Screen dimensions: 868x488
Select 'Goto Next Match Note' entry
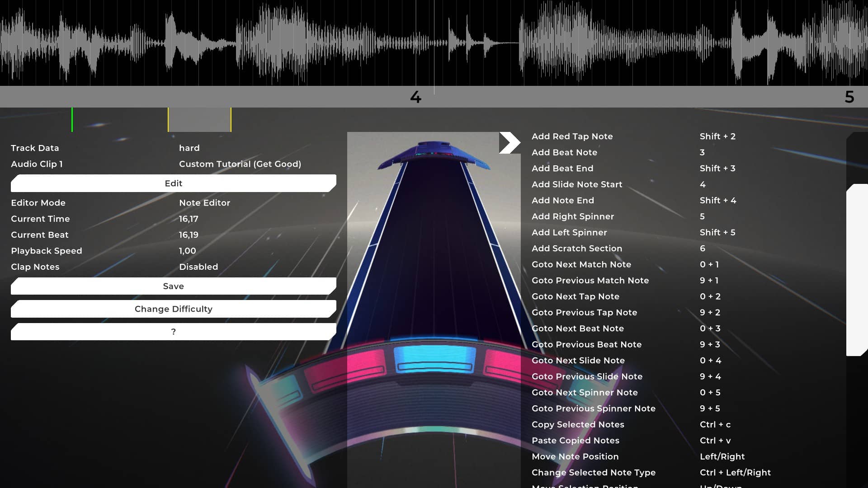point(581,264)
